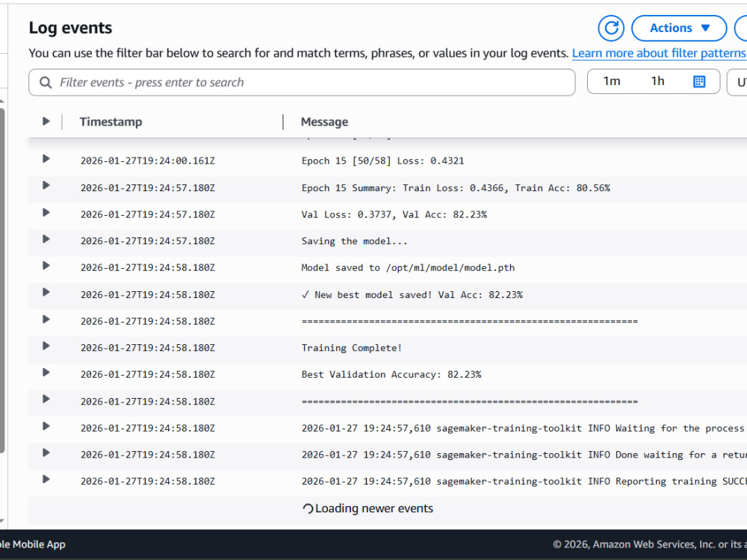The height and width of the screenshot is (560, 747).
Task: Expand the New best model saved row
Action: coord(46,293)
